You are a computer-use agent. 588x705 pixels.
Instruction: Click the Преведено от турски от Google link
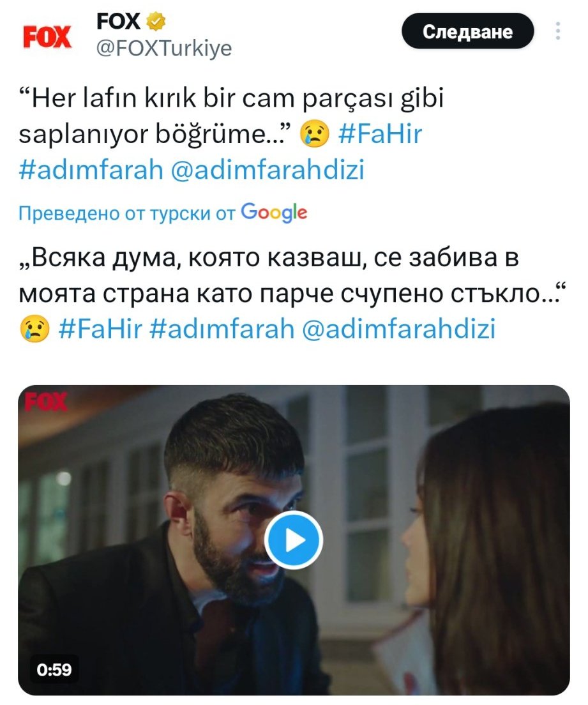tap(163, 213)
